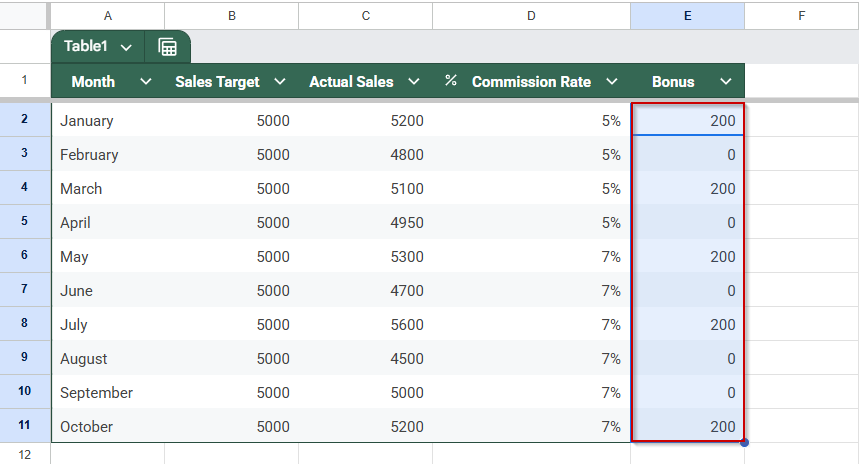
Task: Select row 5 header
Action: point(24,221)
